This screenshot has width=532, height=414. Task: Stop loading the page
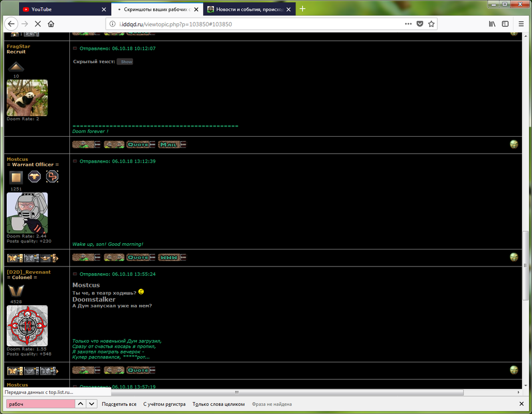click(x=38, y=24)
